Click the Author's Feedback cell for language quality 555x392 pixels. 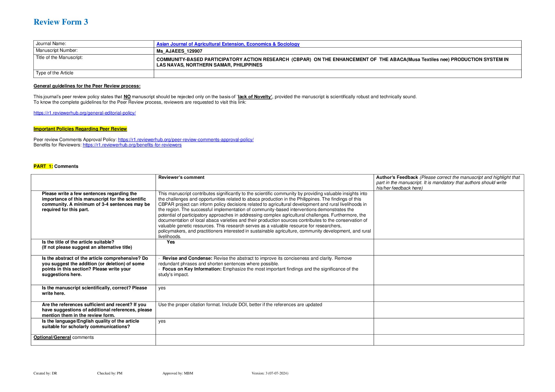point(448,326)
